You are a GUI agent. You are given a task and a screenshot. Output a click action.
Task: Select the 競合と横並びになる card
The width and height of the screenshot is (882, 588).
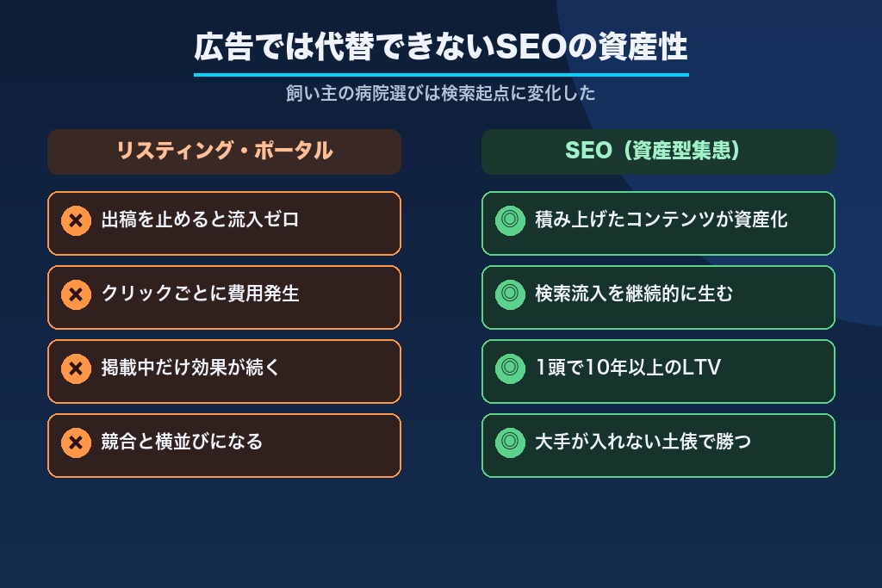[x=225, y=446]
